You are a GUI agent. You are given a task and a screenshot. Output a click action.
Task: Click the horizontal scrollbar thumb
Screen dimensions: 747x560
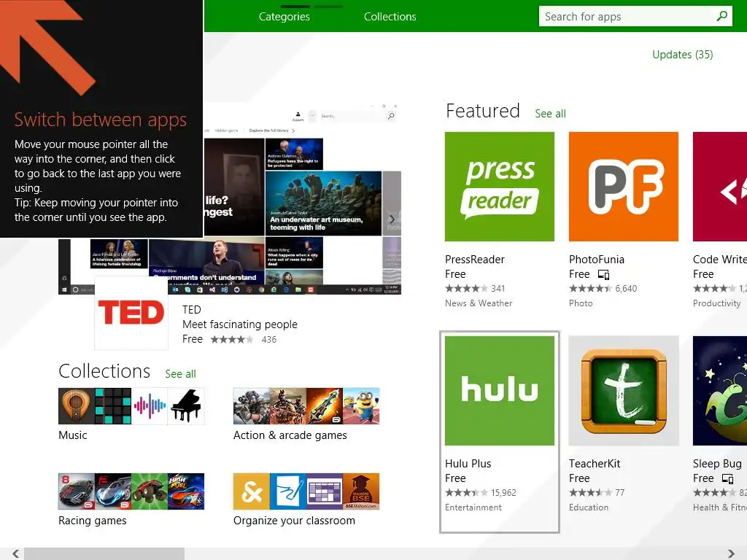coord(104,553)
